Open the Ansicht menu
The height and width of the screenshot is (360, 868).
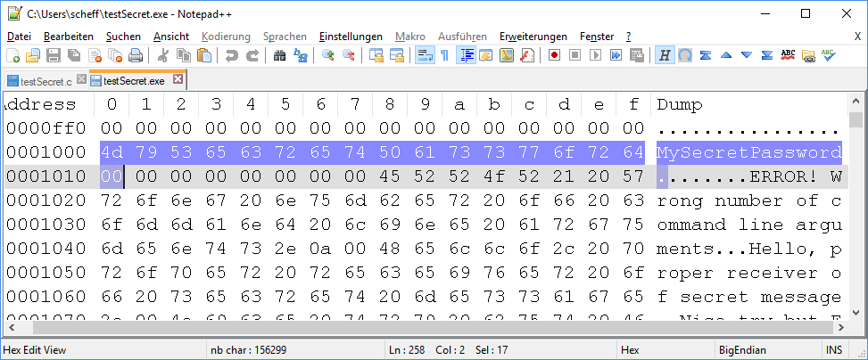pyautogui.click(x=171, y=37)
